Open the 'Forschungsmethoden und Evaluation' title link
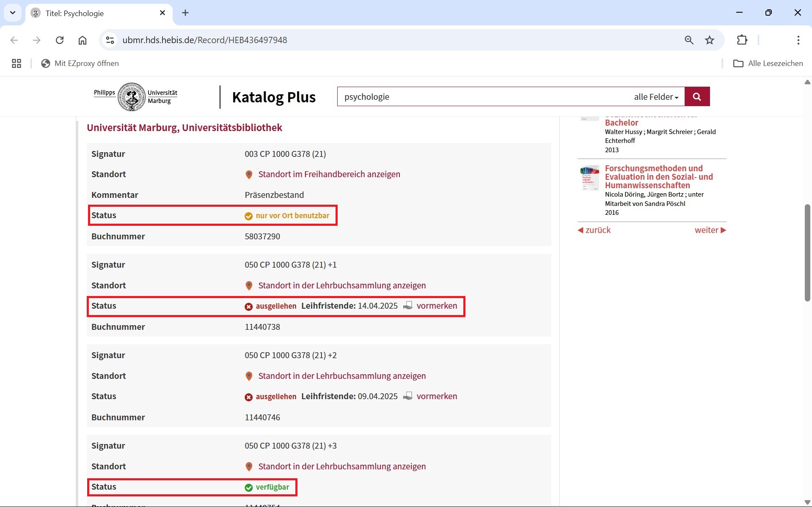Image resolution: width=812 pixels, height=507 pixels. [x=658, y=177]
